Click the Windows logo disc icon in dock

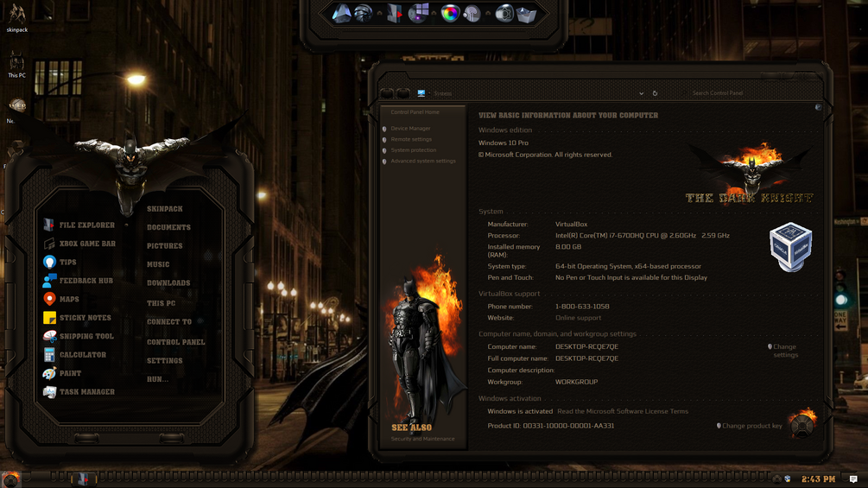419,13
